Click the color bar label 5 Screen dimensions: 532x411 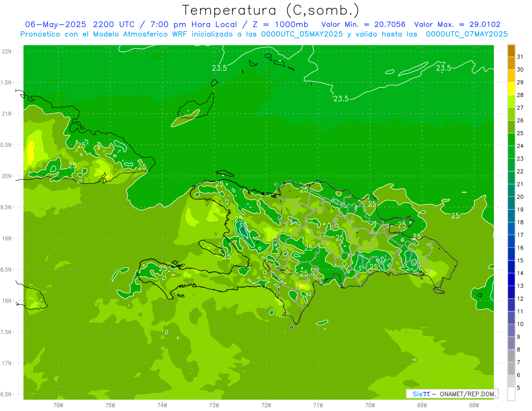tap(519, 388)
